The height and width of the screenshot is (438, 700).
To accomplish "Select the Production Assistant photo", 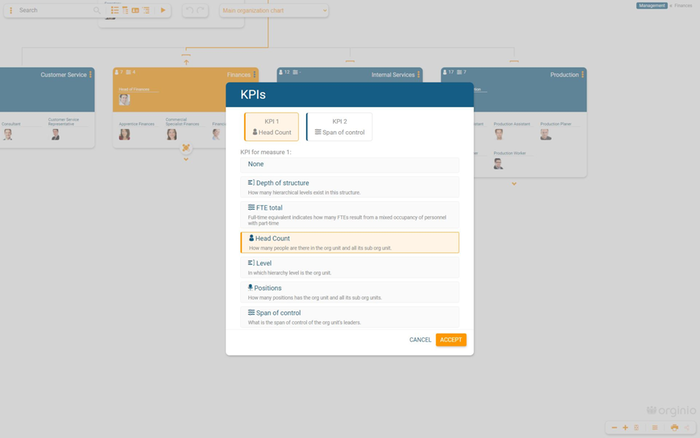I will coord(499,134).
